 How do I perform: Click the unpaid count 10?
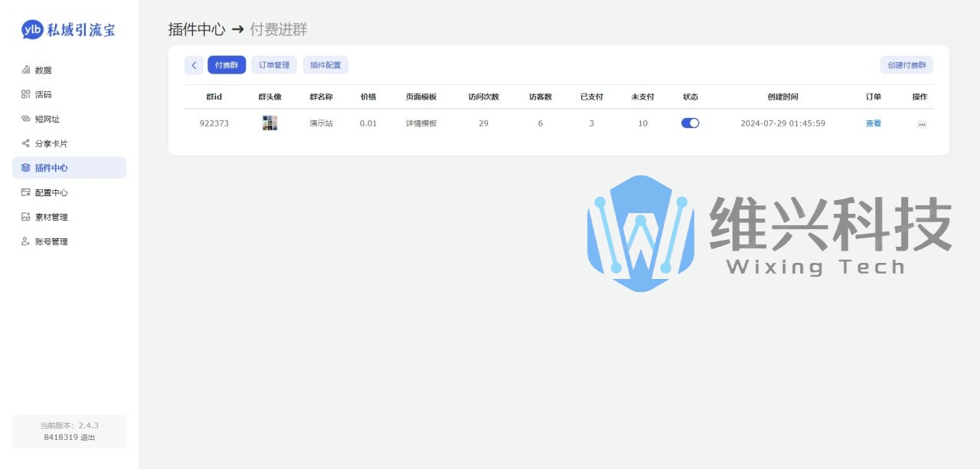coord(642,123)
